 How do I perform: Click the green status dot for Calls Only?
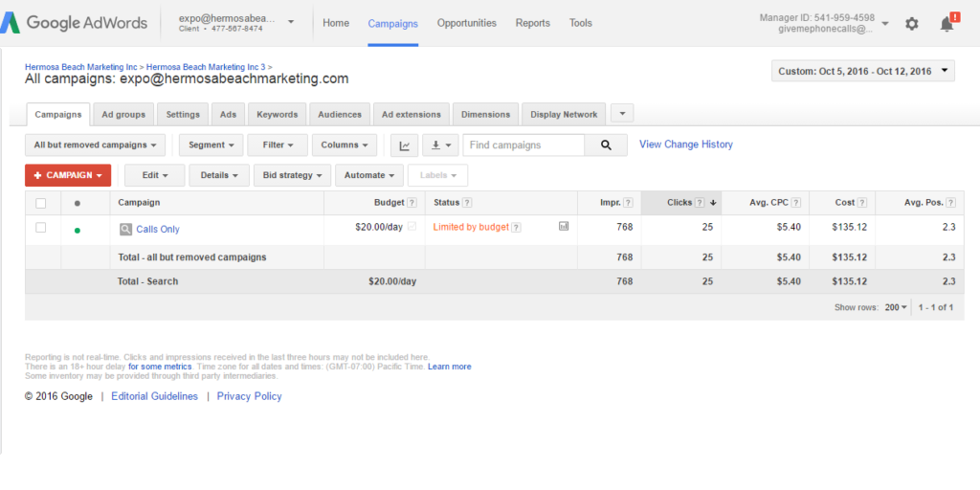tap(77, 230)
